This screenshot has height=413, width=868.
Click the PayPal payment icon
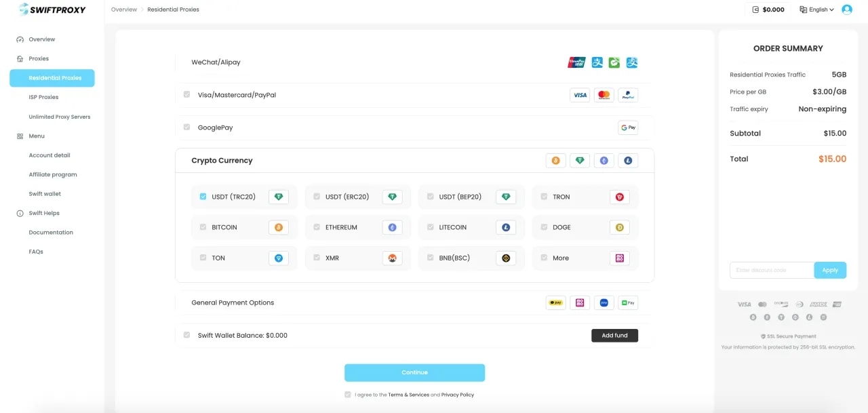[x=628, y=96]
